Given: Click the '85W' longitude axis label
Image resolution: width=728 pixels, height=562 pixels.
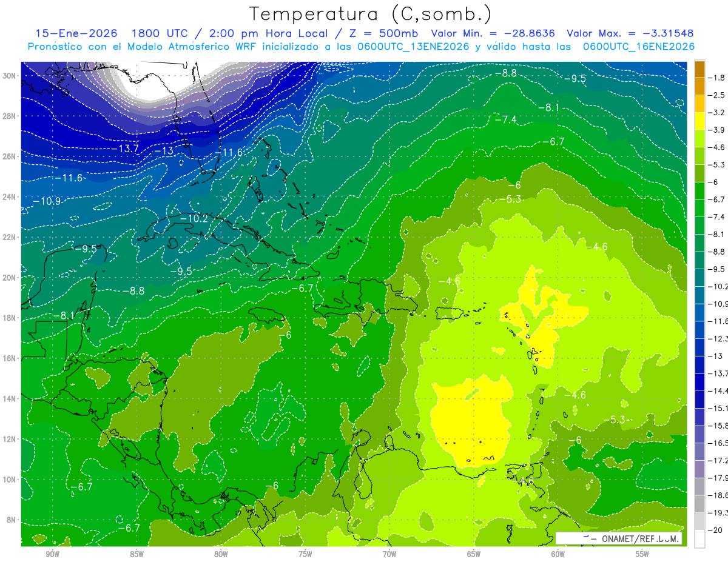Looking at the screenshot, I should coord(136,554).
